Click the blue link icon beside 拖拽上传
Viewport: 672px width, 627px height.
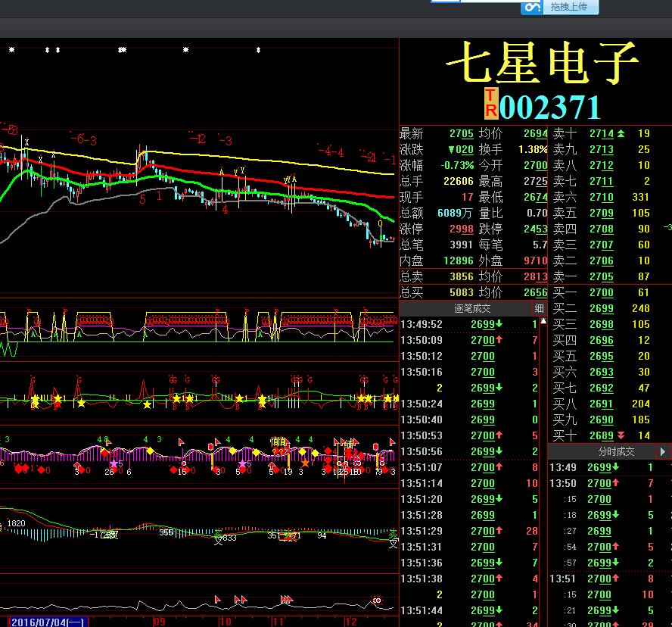(x=532, y=8)
